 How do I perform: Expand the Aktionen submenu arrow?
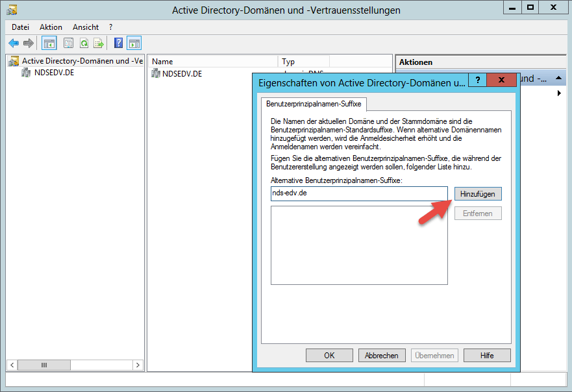(559, 93)
